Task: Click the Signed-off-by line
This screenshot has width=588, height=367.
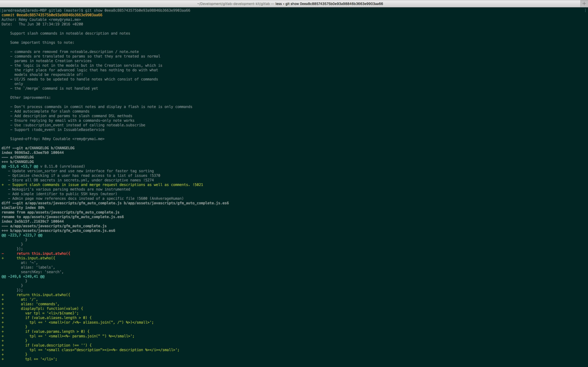Action: point(57,139)
